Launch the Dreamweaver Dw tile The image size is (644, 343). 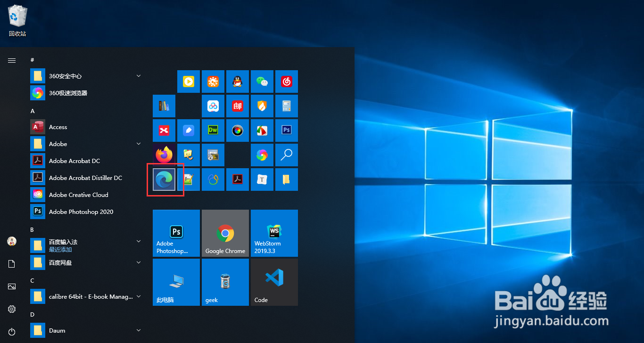[x=213, y=131]
